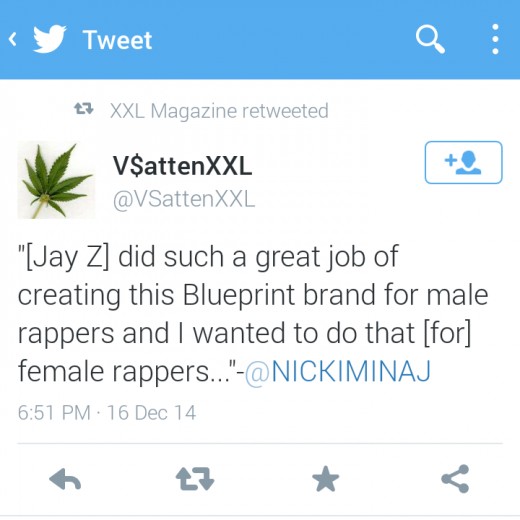This screenshot has height=520, width=520.
Task: Favorite the tweet with star icon
Action: [325, 479]
